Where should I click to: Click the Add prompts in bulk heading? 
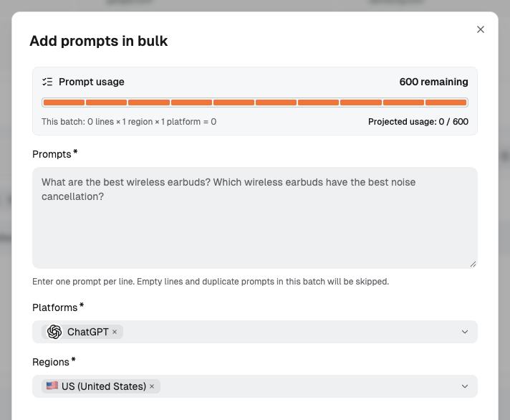(x=99, y=41)
